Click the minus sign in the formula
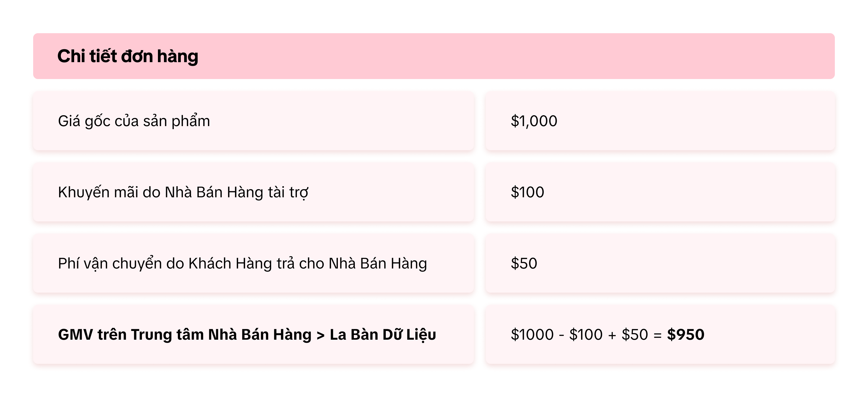868x397 pixels. click(x=561, y=335)
